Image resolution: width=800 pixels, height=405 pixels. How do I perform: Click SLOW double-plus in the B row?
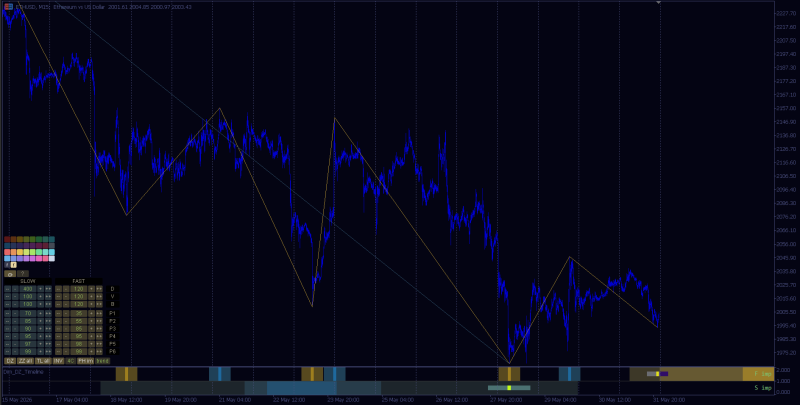pyautogui.click(x=48, y=304)
